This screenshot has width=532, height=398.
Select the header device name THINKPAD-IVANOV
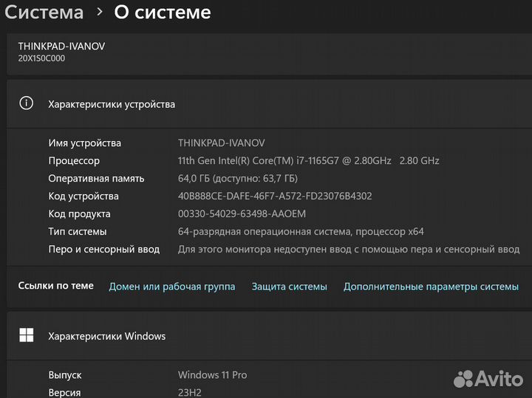[x=61, y=46]
